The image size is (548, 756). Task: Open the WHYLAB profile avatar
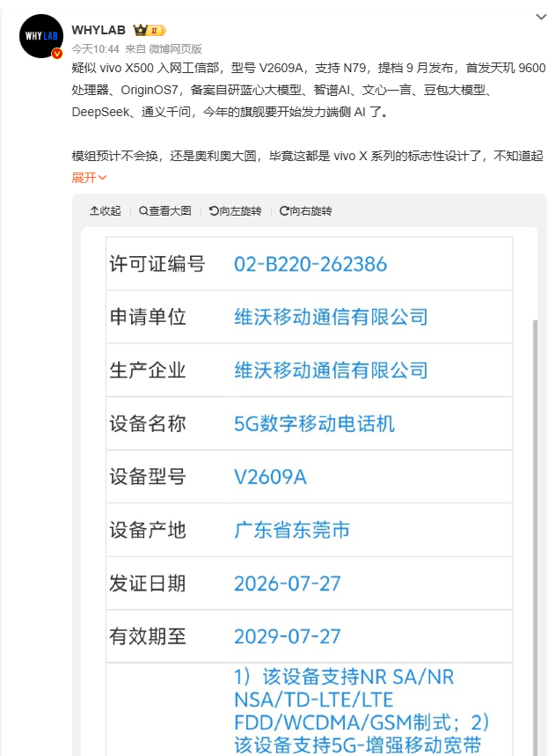click(41, 36)
